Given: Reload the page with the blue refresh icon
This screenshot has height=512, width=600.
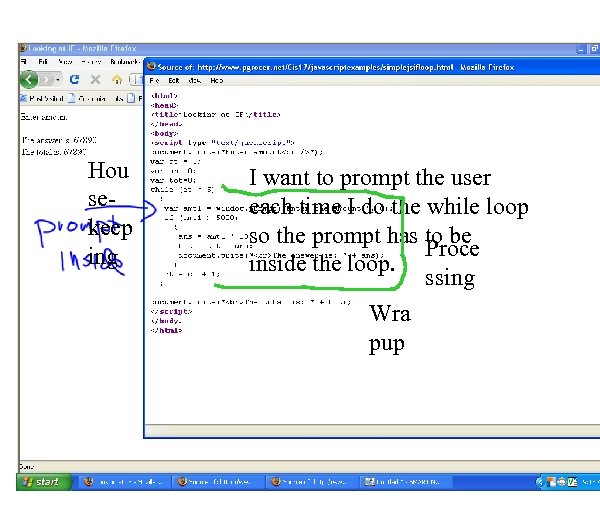Looking at the screenshot, I should coord(74,79).
